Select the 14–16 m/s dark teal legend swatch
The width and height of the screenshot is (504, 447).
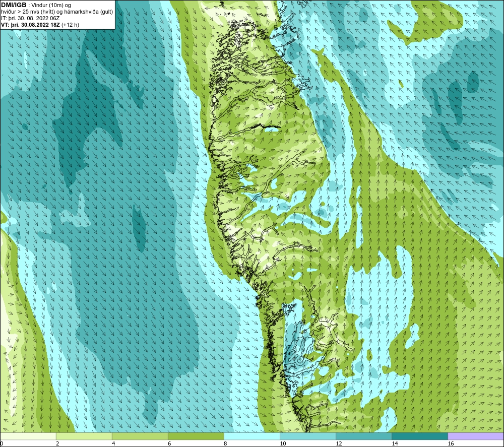click(419, 436)
